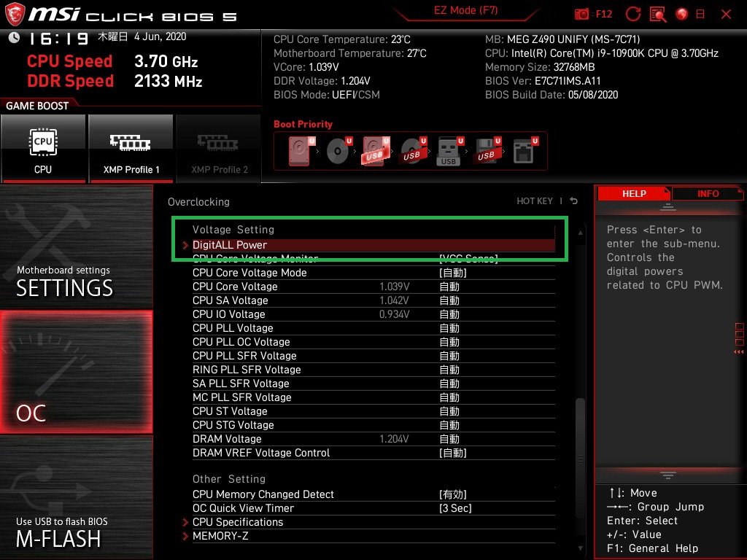Screen dimensions: 747x560
Task: Select the USB key boot device icon
Action: coord(449,152)
